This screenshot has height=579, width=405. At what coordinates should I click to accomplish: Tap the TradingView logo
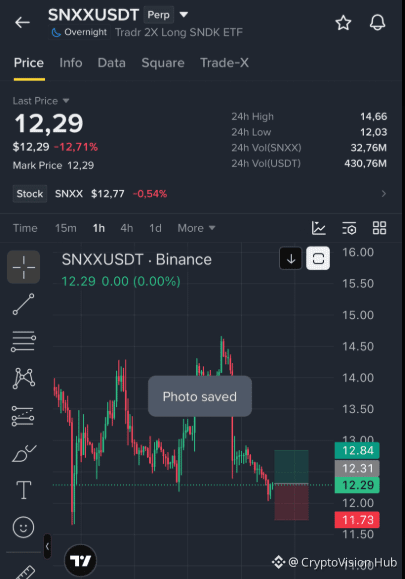[x=80, y=561]
